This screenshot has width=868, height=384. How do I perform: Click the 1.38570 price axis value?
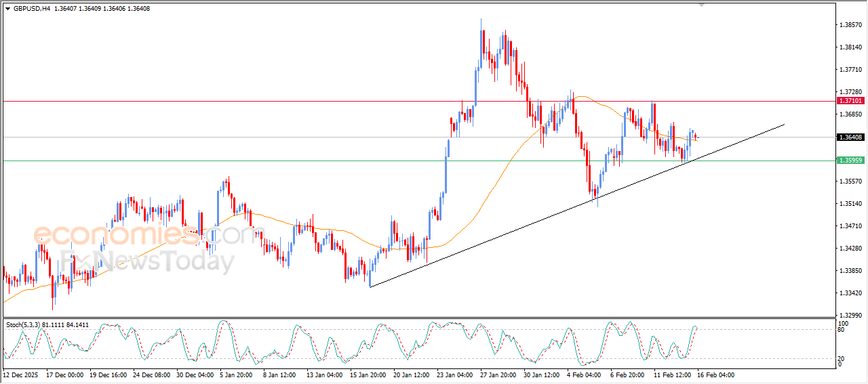point(850,25)
